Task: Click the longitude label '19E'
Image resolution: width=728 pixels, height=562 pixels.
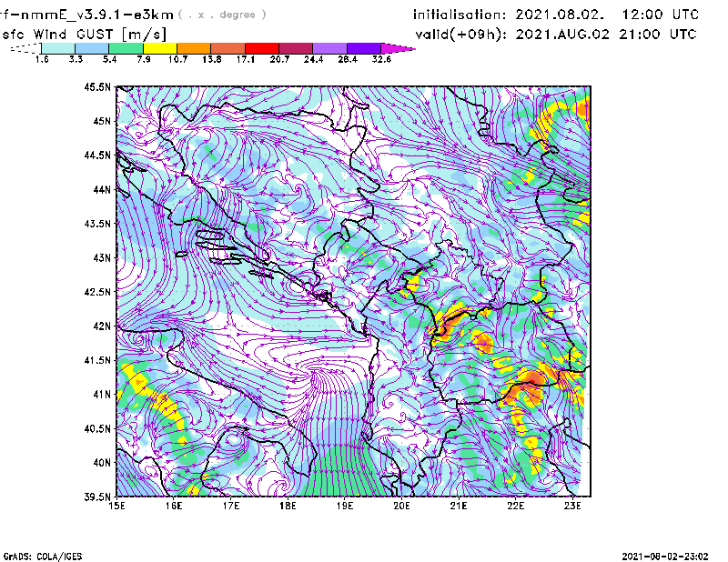Action: pos(345,506)
